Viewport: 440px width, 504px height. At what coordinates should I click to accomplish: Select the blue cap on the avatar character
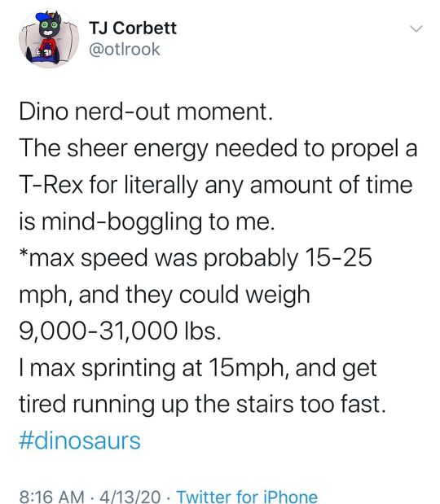click(x=45, y=17)
